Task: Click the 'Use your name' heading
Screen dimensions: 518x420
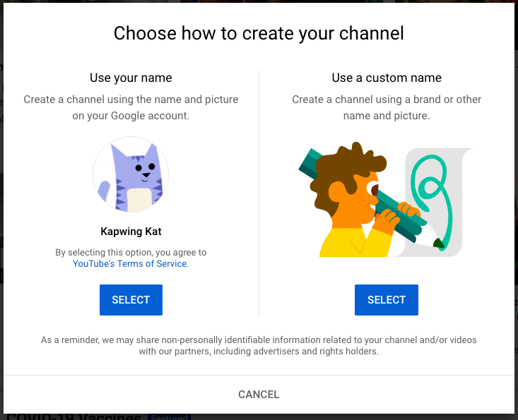Action: click(131, 78)
